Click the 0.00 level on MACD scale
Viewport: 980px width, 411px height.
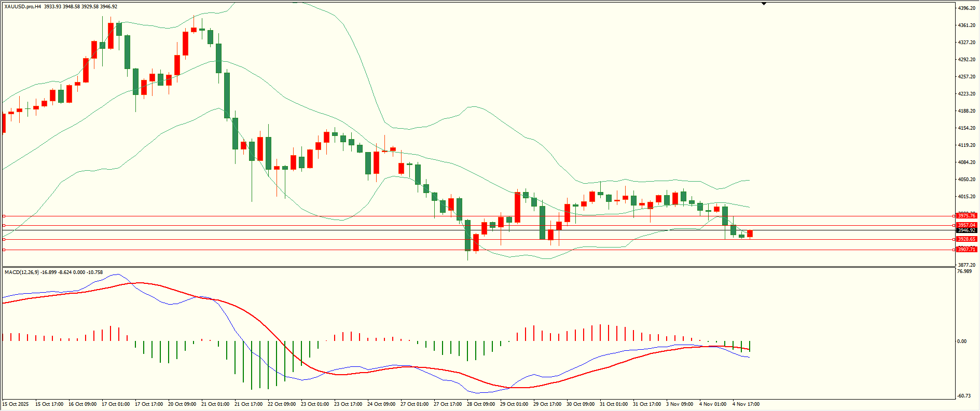(x=961, y=341)
